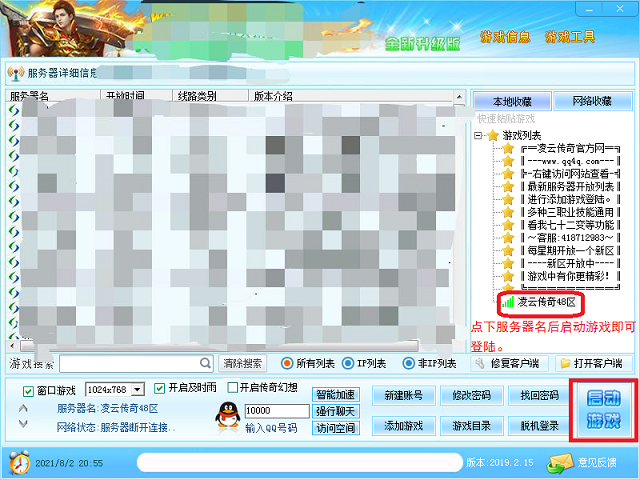Click the server list horizontal scroll left arrow
The height and width of the screenshot is (480, 640).
pyautogui.click(x=13, y=346)
